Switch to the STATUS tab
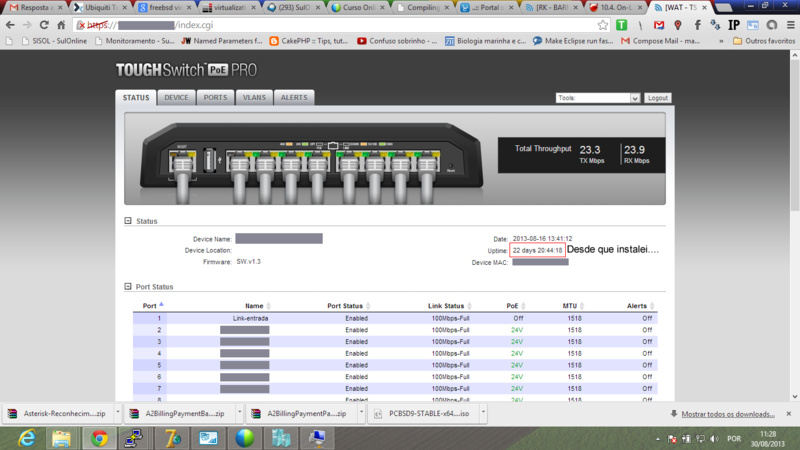800x450 pixels. click(136, 97)
